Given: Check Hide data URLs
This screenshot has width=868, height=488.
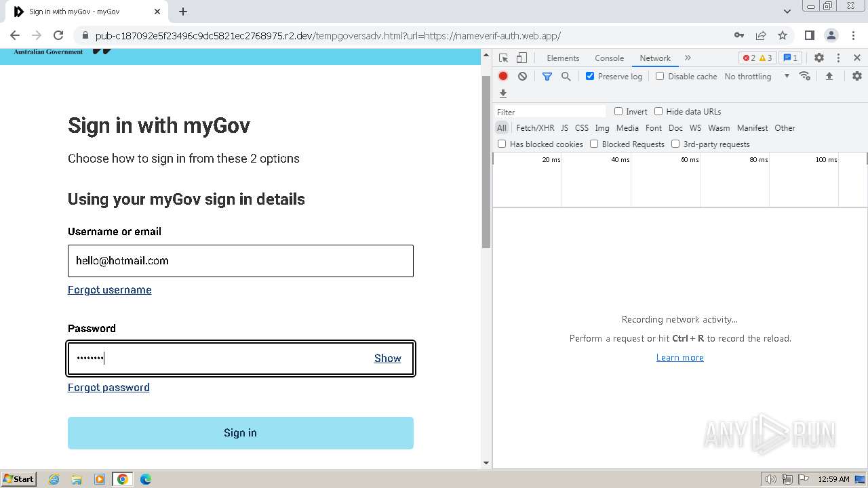Looking at the screenshot, I should (x=658, y=111).
